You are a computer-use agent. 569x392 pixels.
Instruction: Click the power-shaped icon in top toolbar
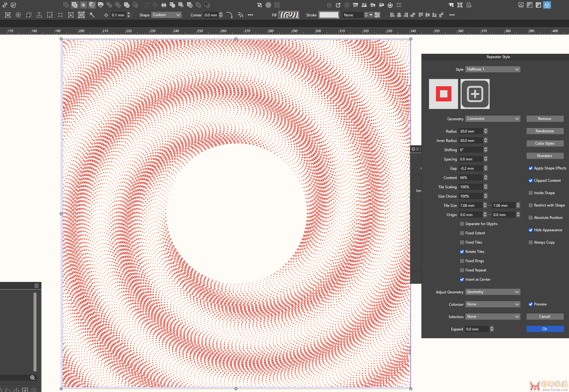[x=390, y=5]
